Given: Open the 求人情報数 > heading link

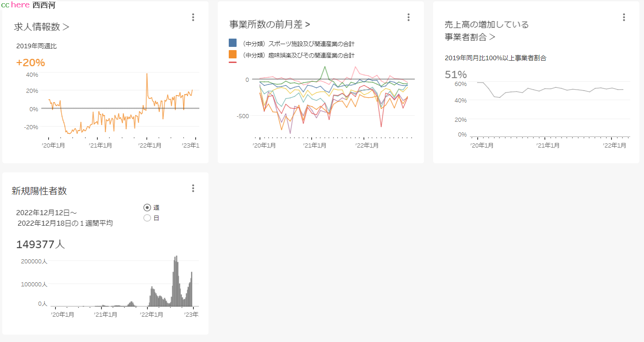Looking at the screenshot, I should click(42, 27).
